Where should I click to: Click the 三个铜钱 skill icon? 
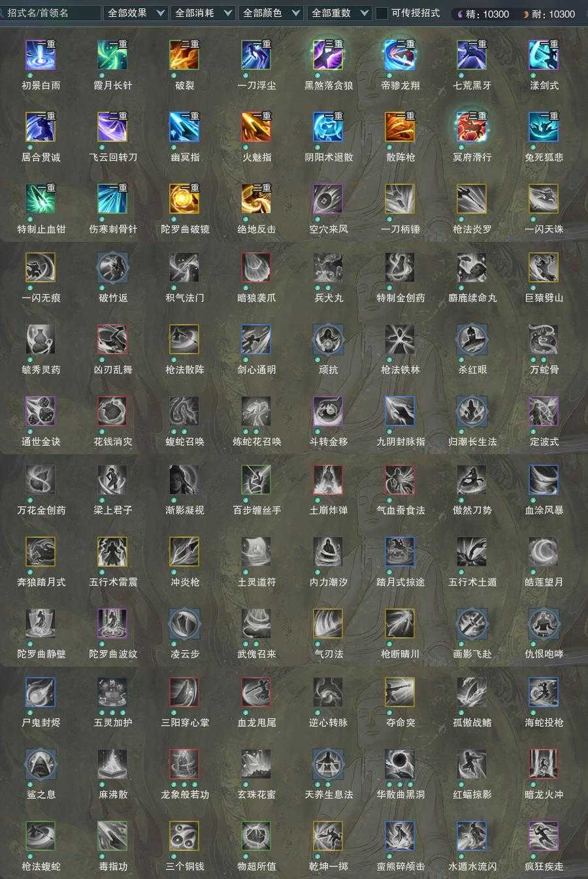(x=184, y=836)
